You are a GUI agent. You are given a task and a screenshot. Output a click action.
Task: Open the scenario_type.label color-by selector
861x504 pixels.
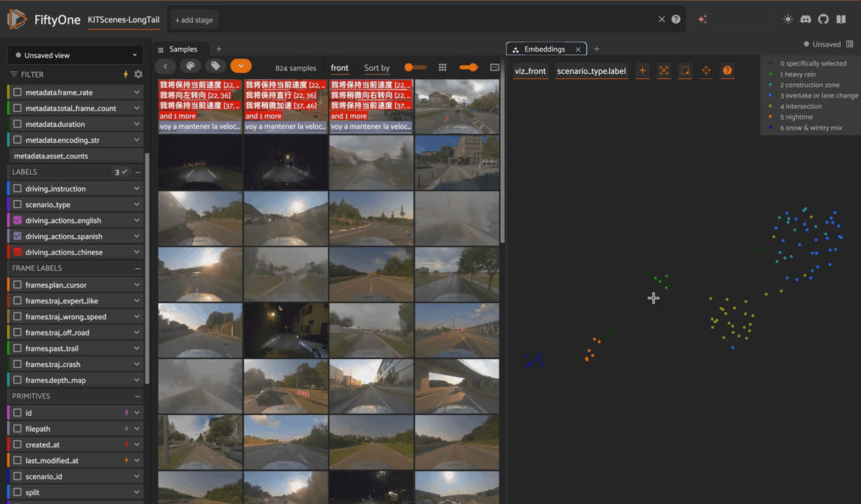pos(592,71)
